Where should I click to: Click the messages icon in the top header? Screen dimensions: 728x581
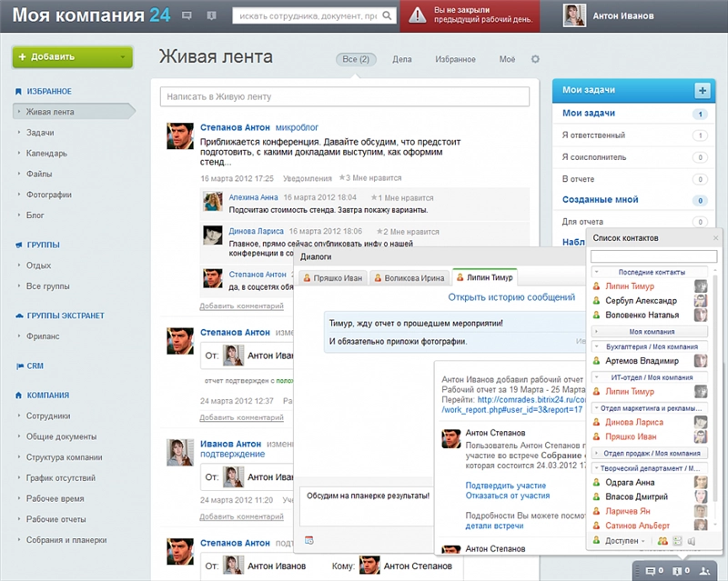pos(187,16)
